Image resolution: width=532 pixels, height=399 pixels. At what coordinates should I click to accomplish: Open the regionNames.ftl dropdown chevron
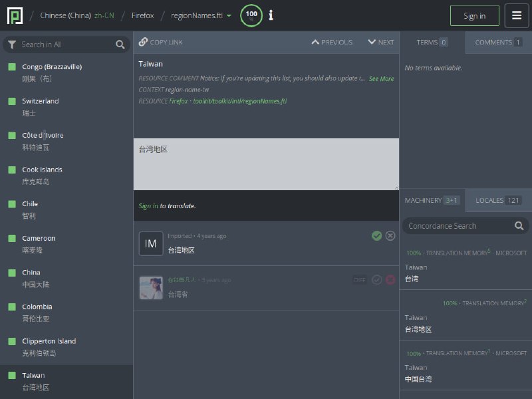(228, 15)
